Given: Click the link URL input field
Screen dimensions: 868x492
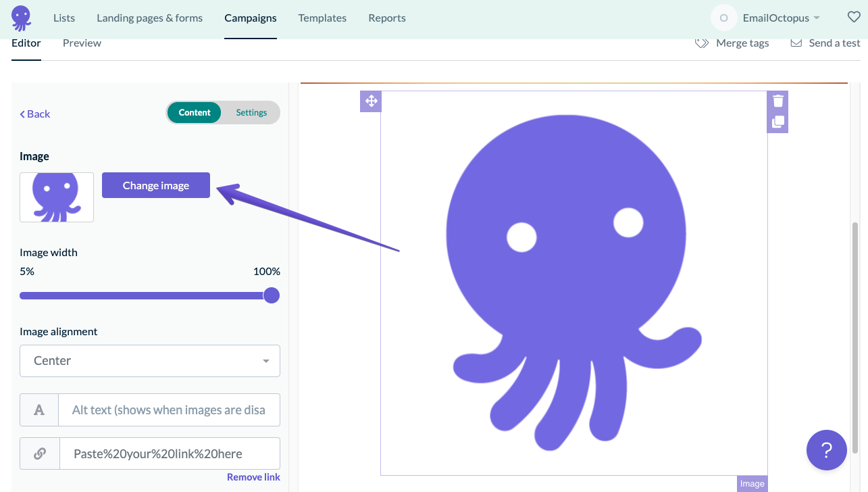Looking at the screenshot, I should coord(170,453).
